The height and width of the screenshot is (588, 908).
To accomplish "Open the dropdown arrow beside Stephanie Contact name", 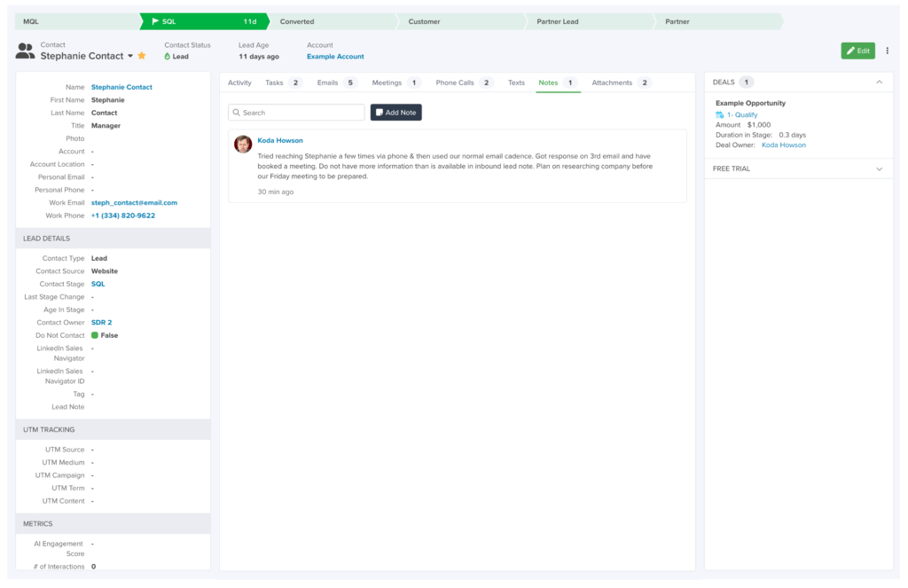I will point(130,56).
